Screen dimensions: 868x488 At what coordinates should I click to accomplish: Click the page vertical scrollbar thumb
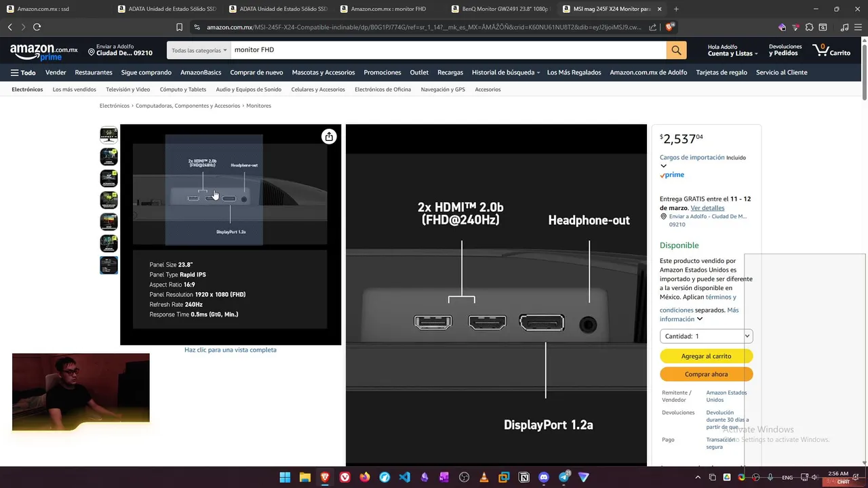coord(864,71)
